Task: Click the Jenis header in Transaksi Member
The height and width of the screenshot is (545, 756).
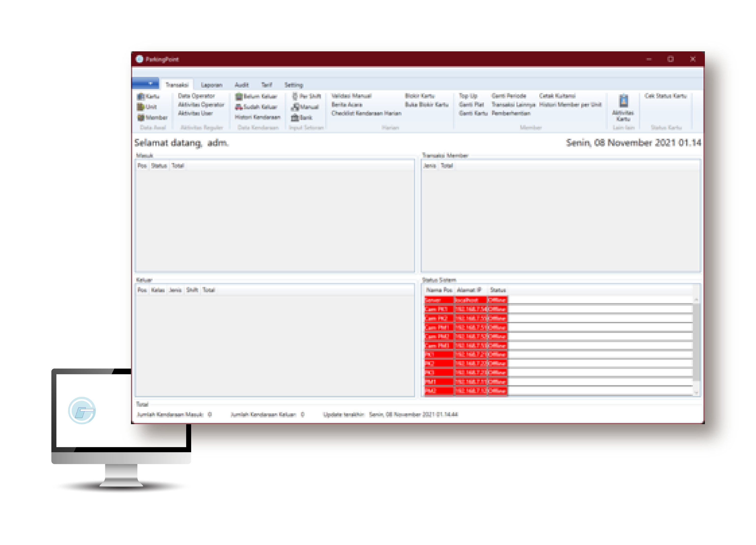Action: pos(430,166)
